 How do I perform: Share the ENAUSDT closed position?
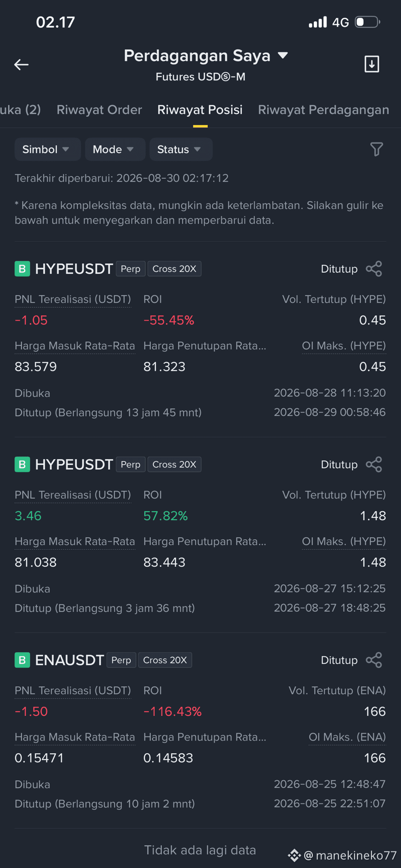click(374, 660)
